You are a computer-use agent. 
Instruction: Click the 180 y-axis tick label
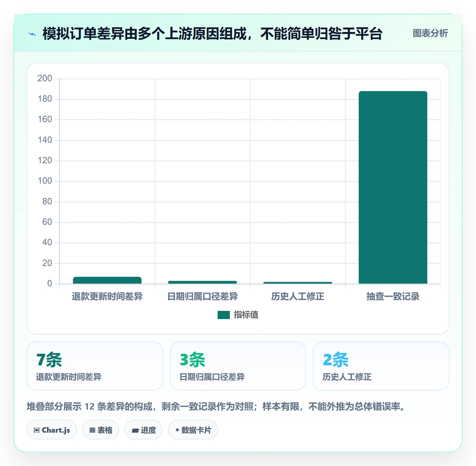(x=45, y=99)
